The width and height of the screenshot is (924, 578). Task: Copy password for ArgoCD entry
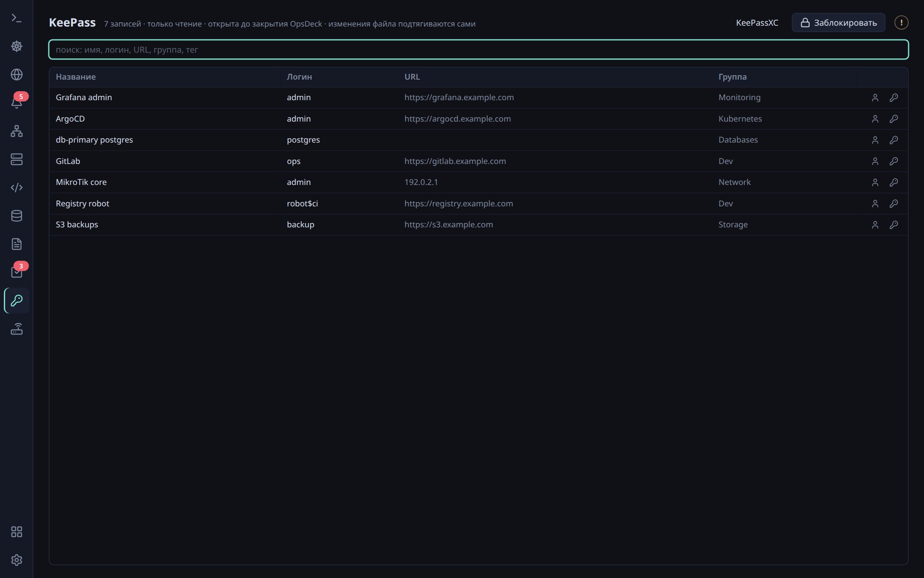[x=894, y=119]
